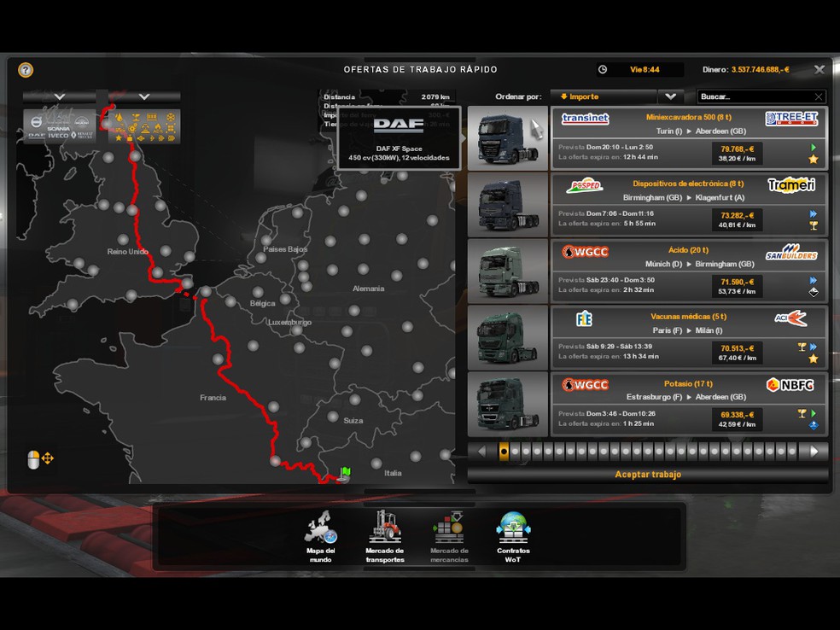Click the SanBuilders company logo
This screenshot has height=630, width=840.
[791, 252]
